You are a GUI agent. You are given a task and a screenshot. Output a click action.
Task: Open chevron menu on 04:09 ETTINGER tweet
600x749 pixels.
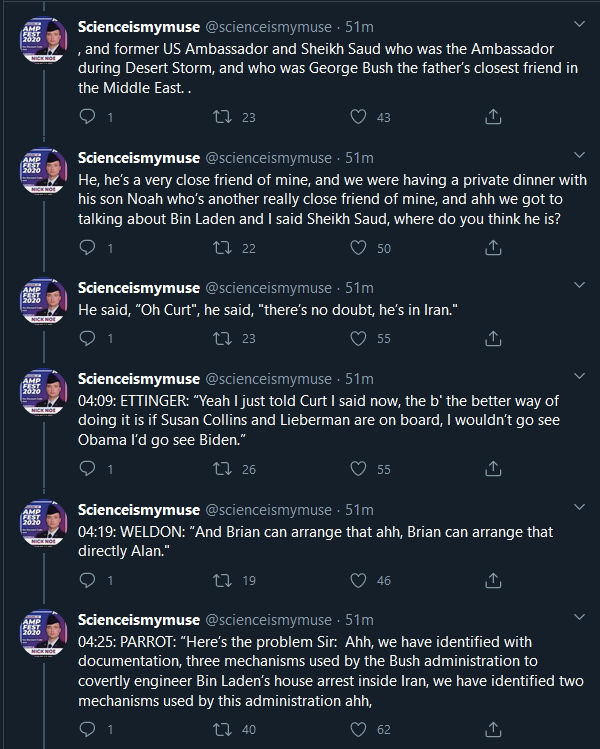[x=578, y=379]
